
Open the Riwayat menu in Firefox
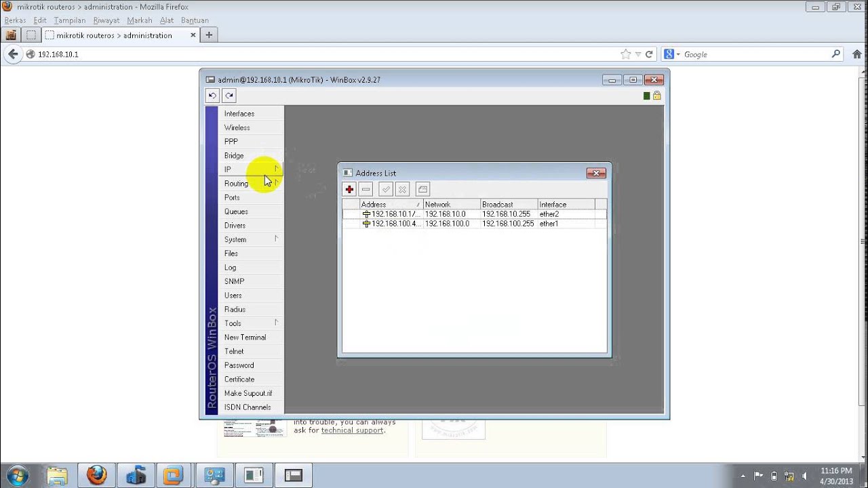[106, 20]
